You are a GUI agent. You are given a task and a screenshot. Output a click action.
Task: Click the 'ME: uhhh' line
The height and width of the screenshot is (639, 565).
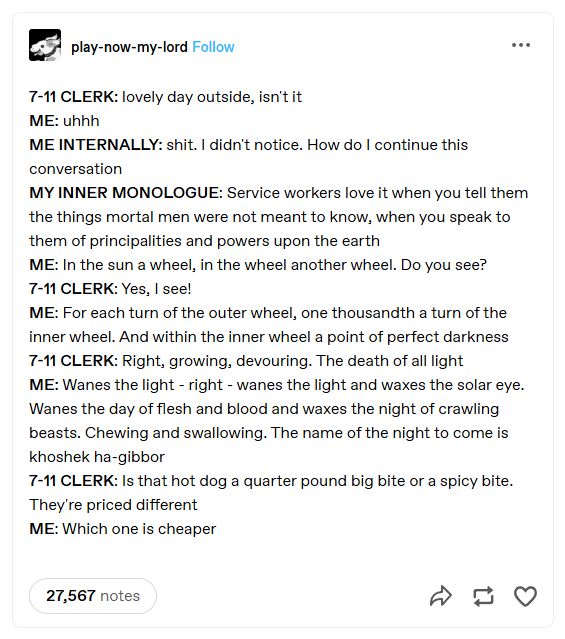(64, 121)
